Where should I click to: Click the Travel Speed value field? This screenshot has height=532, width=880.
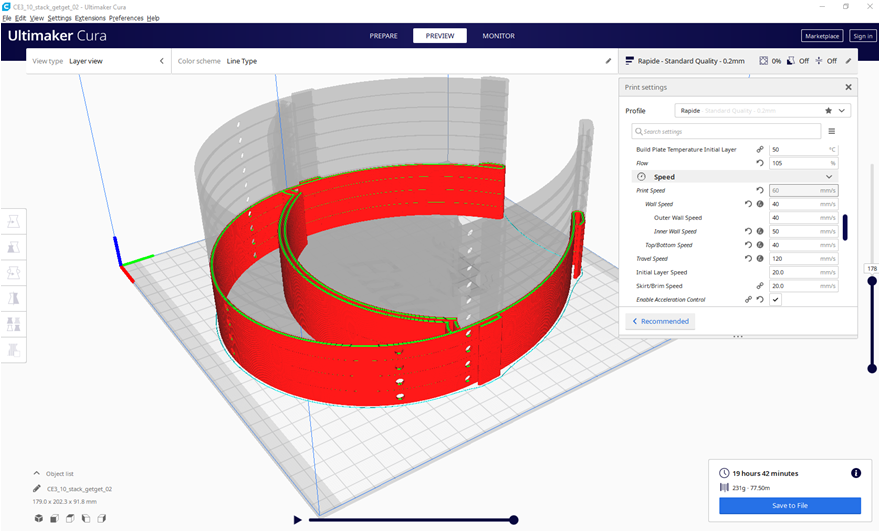(x=804, y=259)
